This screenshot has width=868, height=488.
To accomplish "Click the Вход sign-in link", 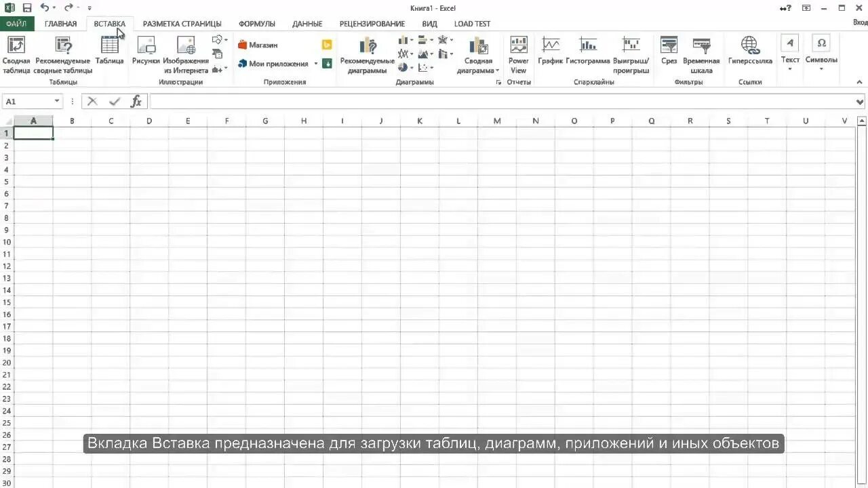I will (x=859, y=22).
